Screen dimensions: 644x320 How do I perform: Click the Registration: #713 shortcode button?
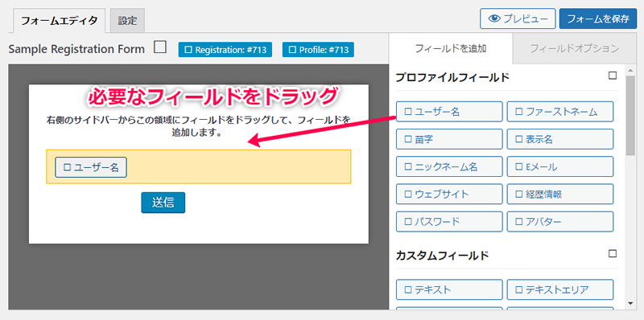pyautogui.click(x=225, y=50)
